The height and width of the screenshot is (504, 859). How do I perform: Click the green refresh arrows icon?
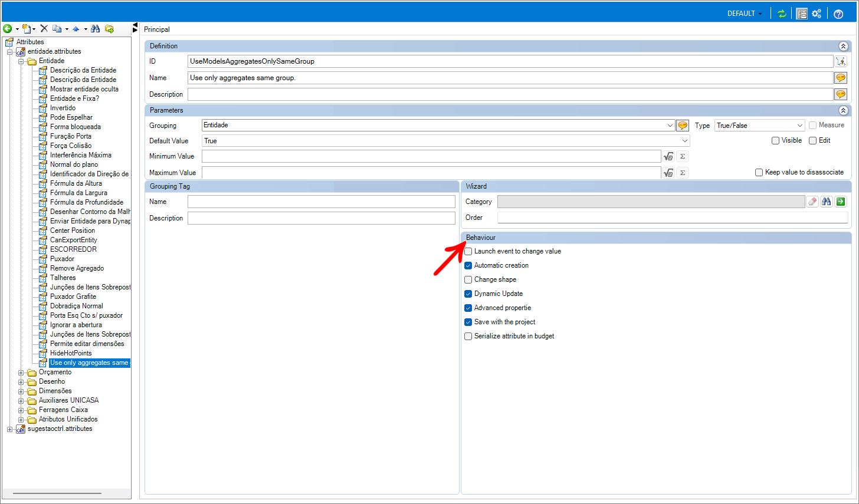782,14
